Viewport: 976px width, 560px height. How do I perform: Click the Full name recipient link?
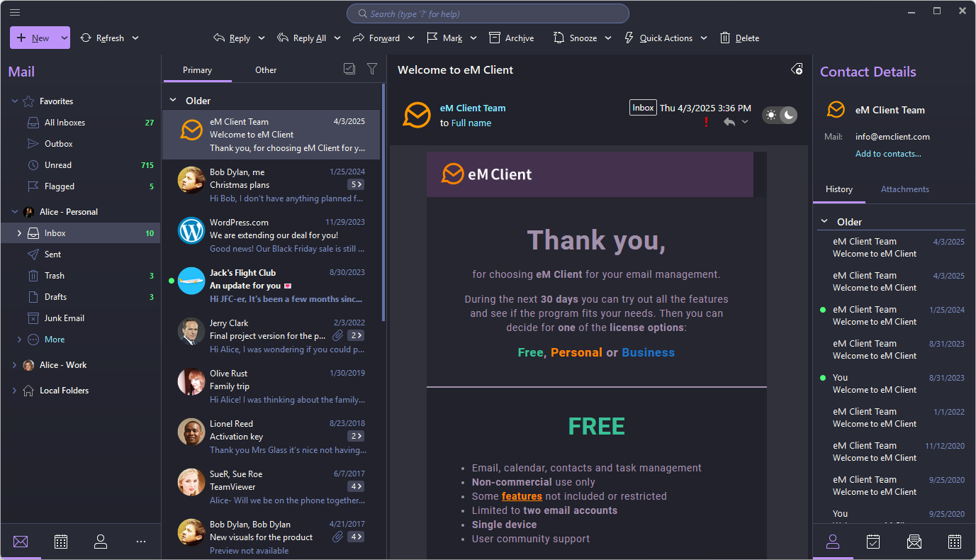(471, 123)
